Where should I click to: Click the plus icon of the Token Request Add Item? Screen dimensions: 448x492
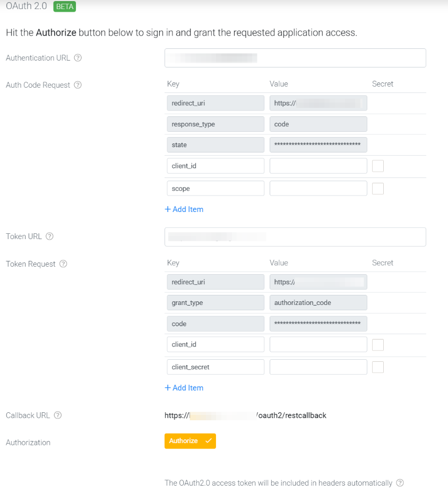(168, 388)
